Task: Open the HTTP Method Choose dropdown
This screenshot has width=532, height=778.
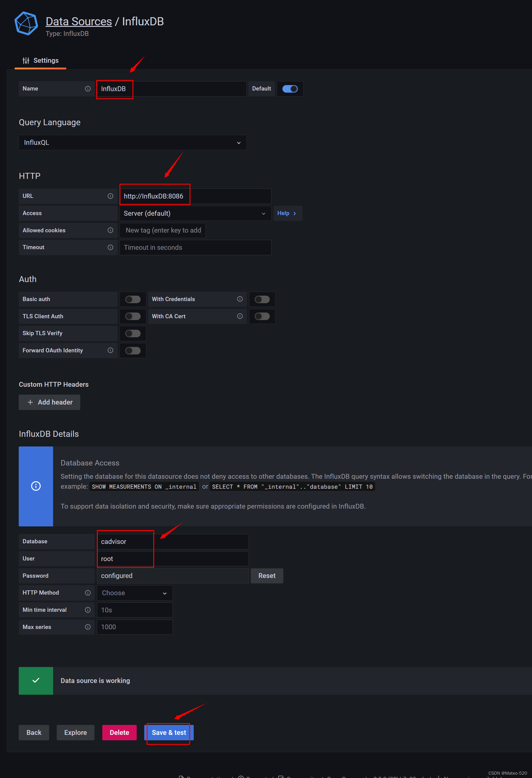Action: 134,592
